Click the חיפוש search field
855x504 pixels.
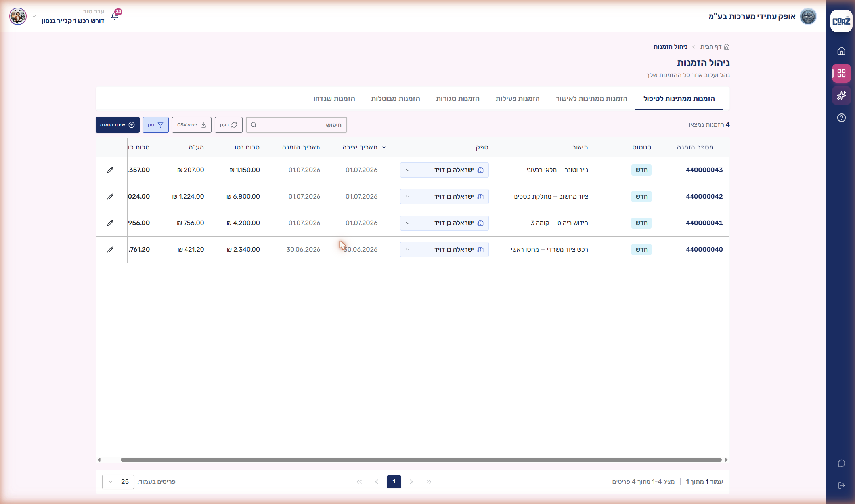point(296,125)
